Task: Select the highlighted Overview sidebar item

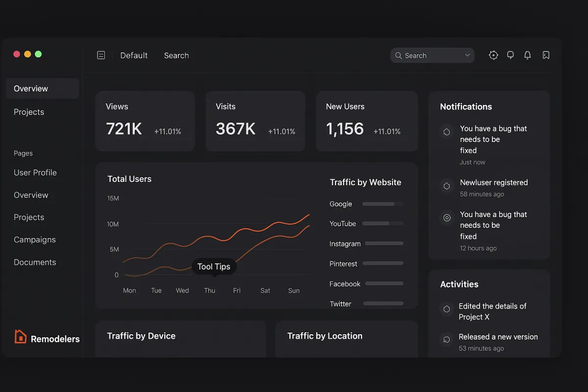Action: click(43, 89)
